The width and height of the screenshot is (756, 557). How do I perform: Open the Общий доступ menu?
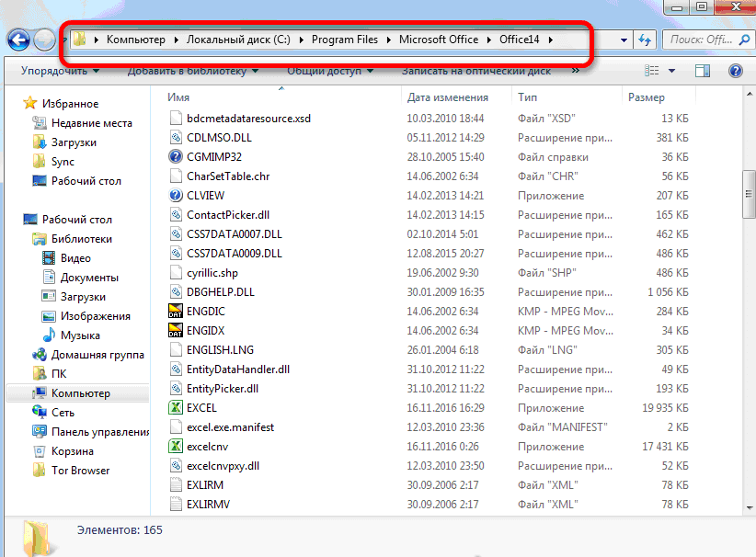click(x=329, y=71)
